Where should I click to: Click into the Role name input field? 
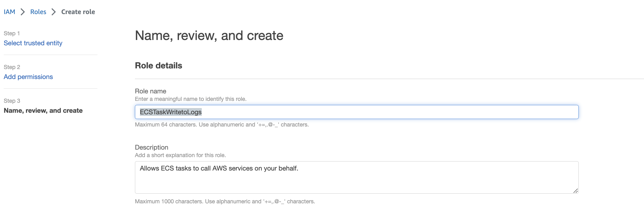pos(356,112)
